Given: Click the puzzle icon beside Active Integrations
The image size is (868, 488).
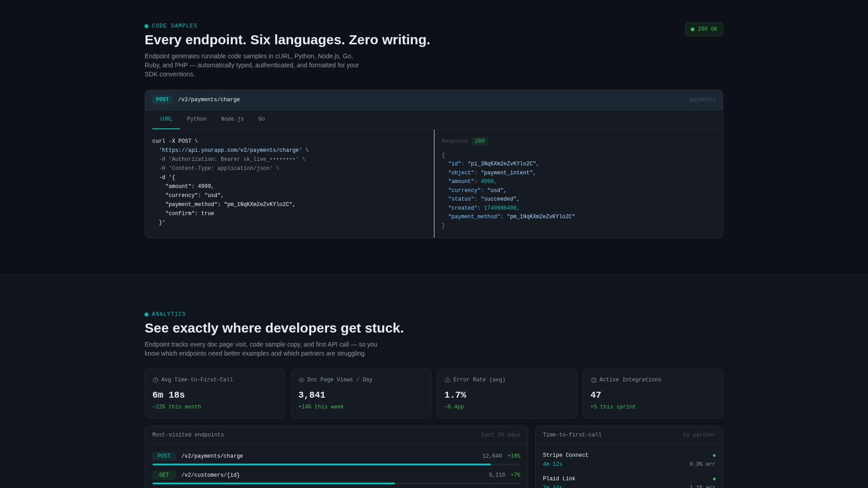Looking at the screenshot, I should click(594, 380).
